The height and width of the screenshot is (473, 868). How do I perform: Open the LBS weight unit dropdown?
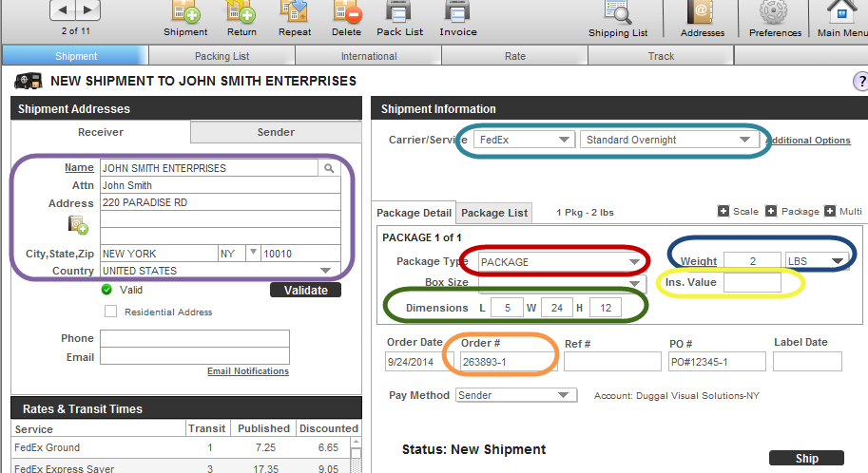pyautogui.click(x=817, y=260)
